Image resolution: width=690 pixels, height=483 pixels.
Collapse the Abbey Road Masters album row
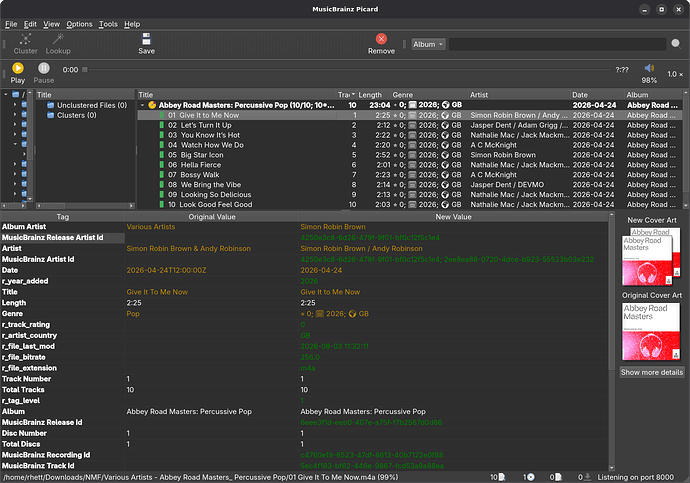point(142,105)
